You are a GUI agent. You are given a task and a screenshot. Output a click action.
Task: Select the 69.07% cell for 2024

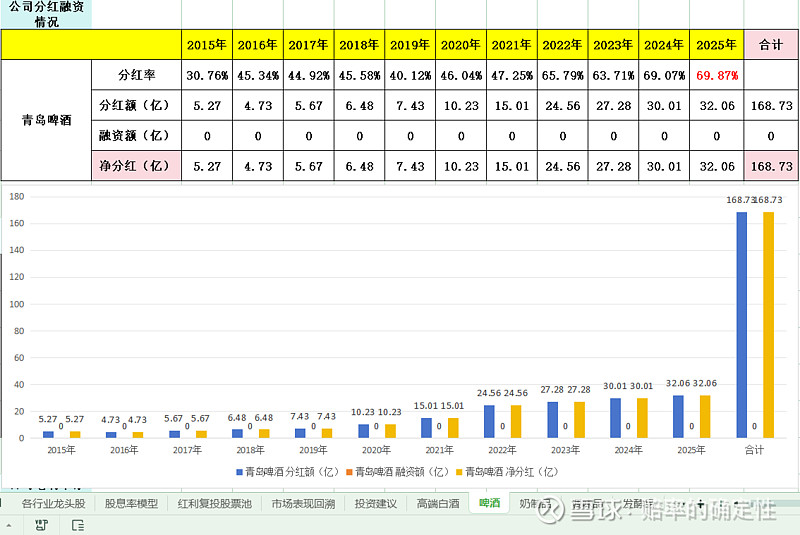664,75
